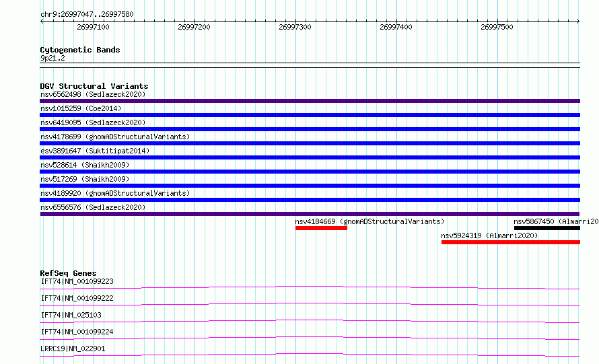Image resolution: width=599 pixels, height=364 pixels.
Task: Select the blue bar under nsv528614
Action: 310,172
